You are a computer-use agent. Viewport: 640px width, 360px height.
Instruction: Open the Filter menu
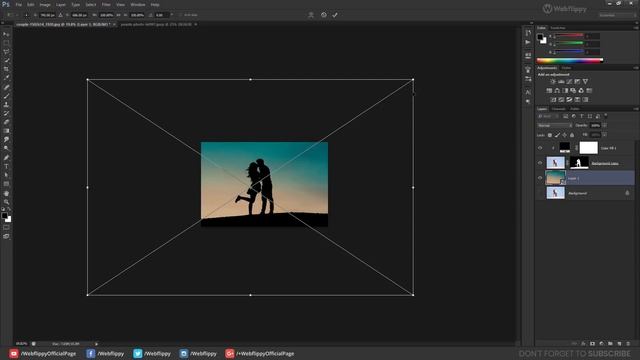pos(106,4)
